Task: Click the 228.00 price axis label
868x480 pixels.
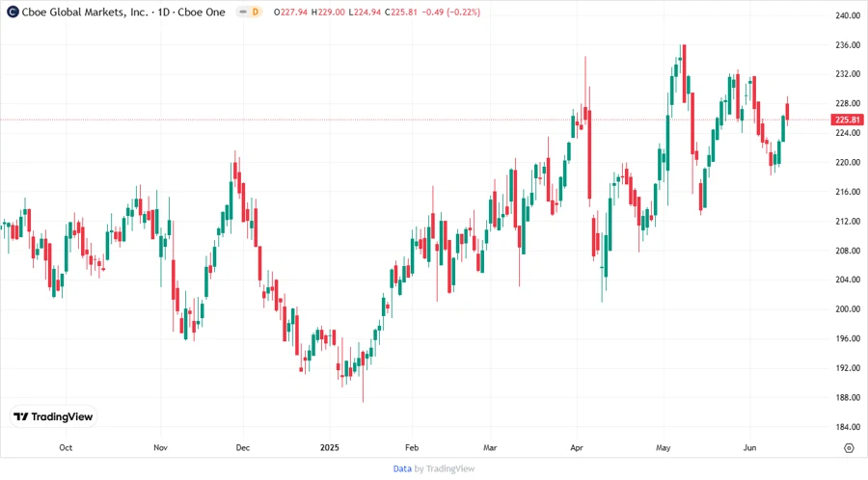Action: click(x=848, y=103)
